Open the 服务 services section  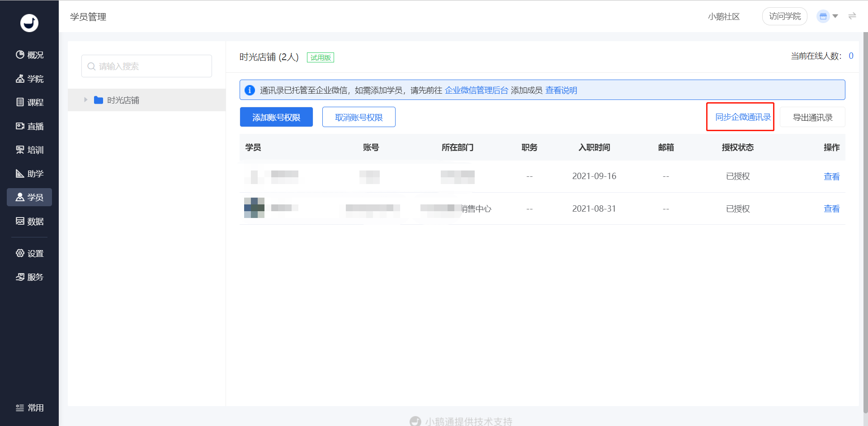pyautogui.click(x=29, y=277)
